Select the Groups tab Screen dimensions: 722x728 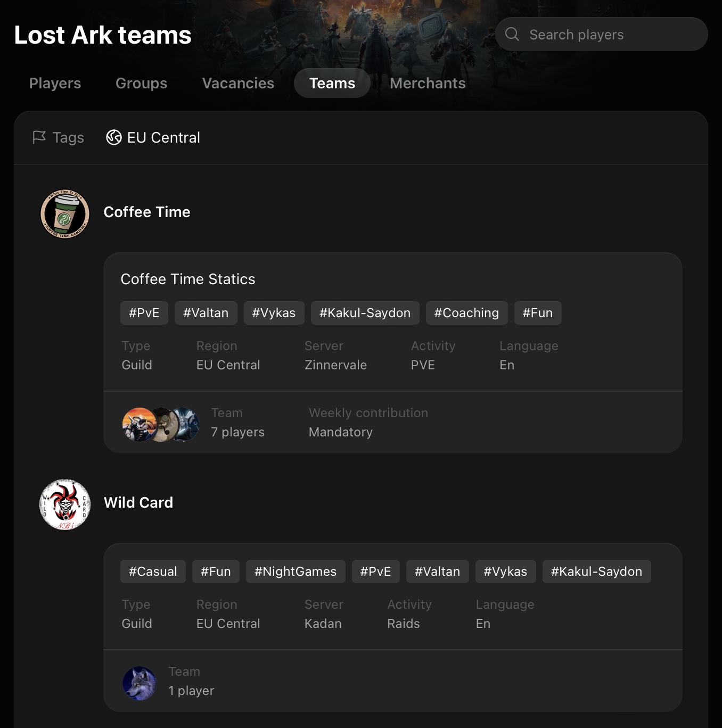pos(141,83)
